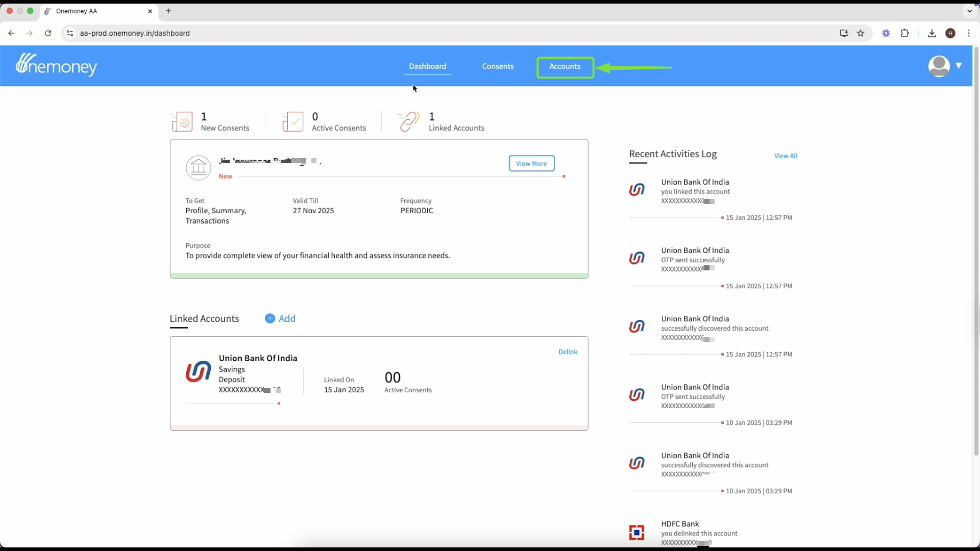980x551 pixels.
Task: View site information icon in address bar
Action: pyautogui.click(x=70, y=33)
